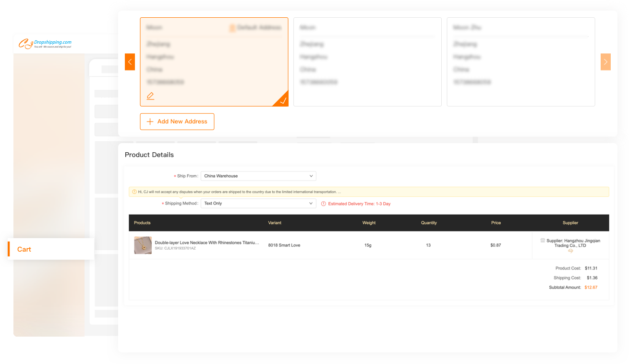Open the Ship From China Warehouse dropdown
The width and height of the screenshot is (629, 364).
click(258, 176)
